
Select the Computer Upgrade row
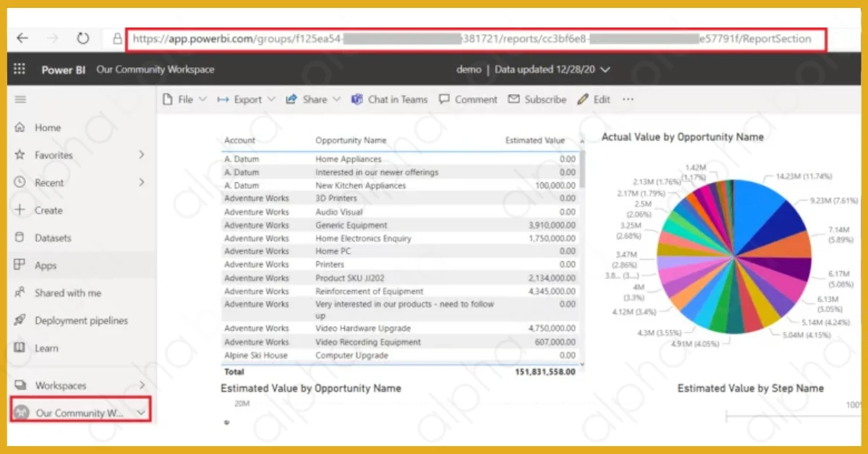click(399, 356)
